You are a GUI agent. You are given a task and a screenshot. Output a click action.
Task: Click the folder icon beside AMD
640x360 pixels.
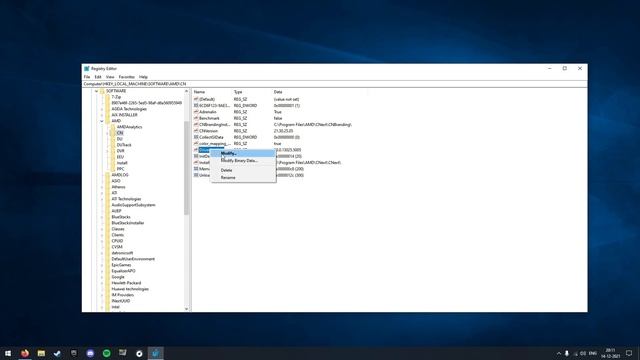tap(108, 121)
